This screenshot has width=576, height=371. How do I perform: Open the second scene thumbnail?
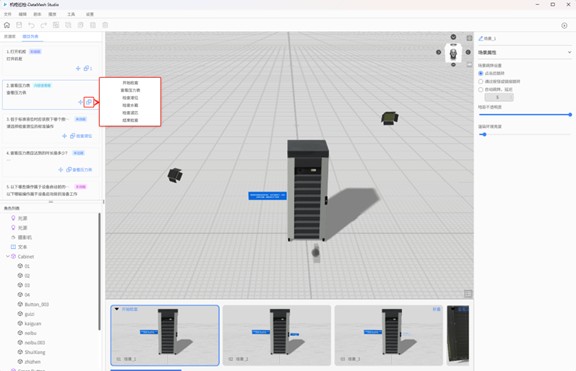click(x=277, y=335)
